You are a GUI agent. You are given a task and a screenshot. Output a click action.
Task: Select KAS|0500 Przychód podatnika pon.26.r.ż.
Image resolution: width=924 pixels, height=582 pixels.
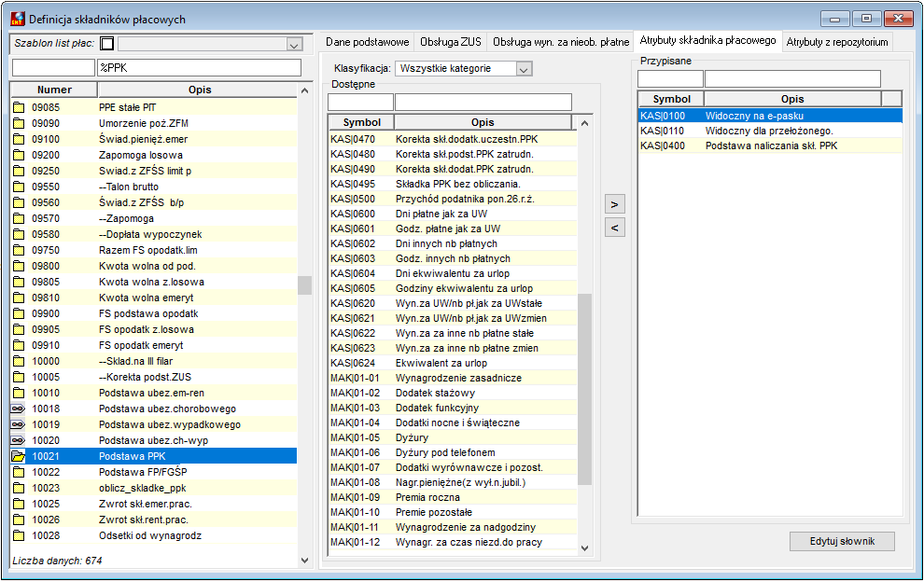click(453, 199)
